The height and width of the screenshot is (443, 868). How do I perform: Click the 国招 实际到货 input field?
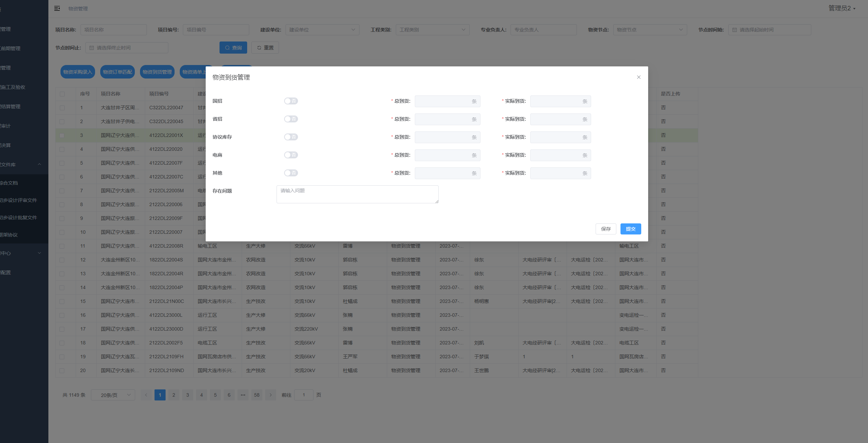point(560,101)
